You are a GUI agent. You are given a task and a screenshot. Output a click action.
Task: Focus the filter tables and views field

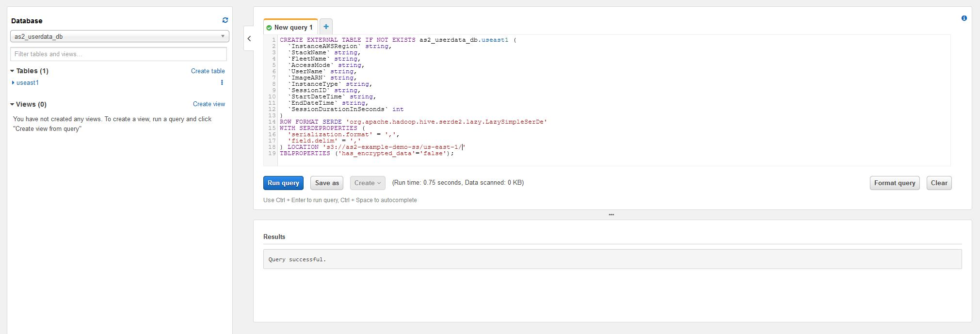pyautogui.click(x=118, y=54)
